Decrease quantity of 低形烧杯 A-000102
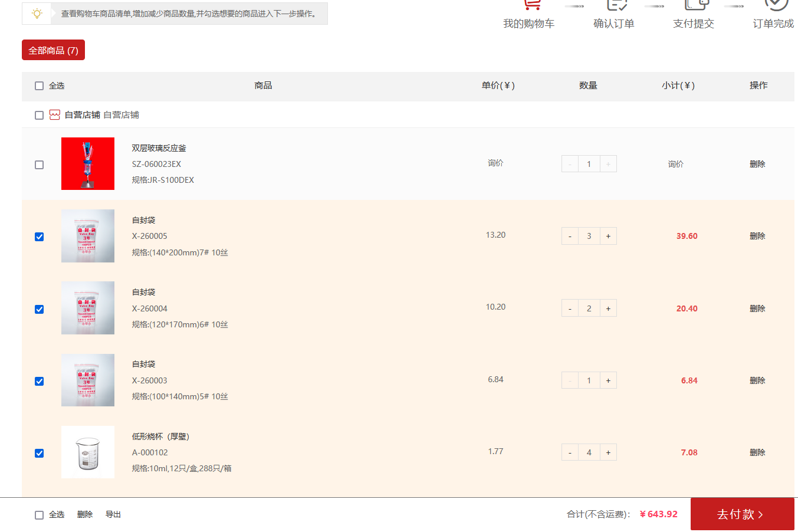 click(x=570, y=452)
